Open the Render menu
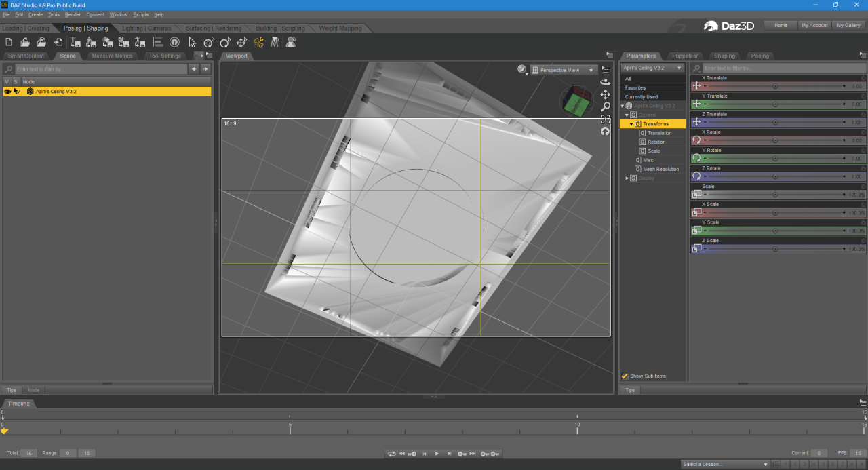This screenshot has width=868, height=470. click(73, 14)
